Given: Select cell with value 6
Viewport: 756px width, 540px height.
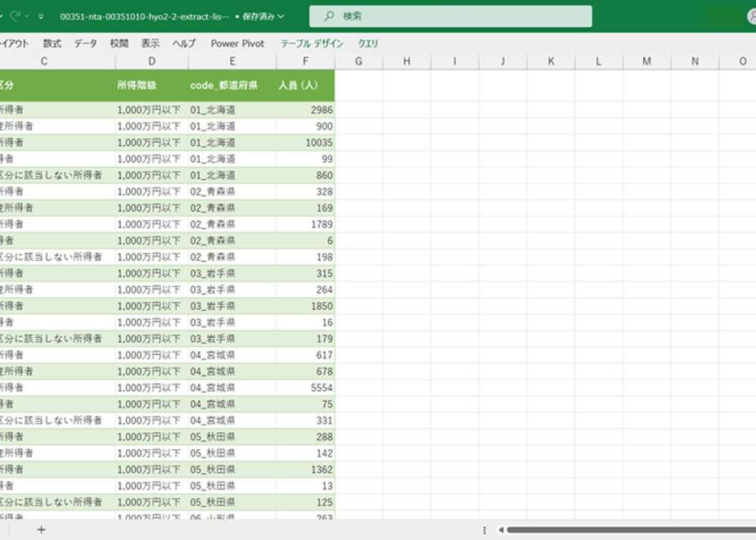Looking at the screenshot, I should click(x=306, y=241).
